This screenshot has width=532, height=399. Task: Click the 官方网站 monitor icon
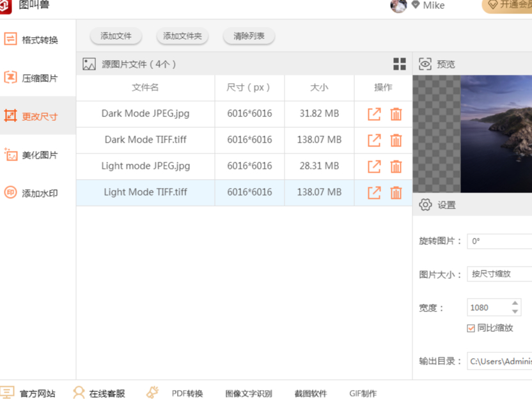click(x=7, y=393)
